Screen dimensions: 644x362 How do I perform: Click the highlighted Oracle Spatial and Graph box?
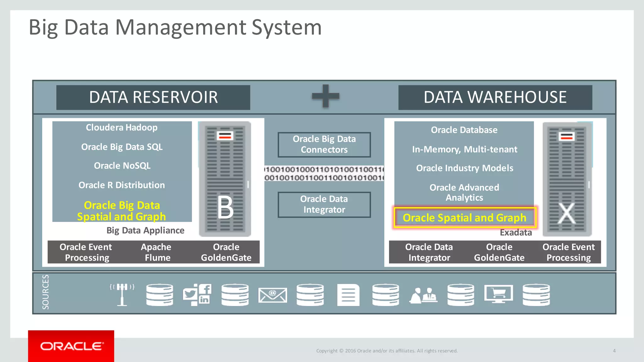465,217
